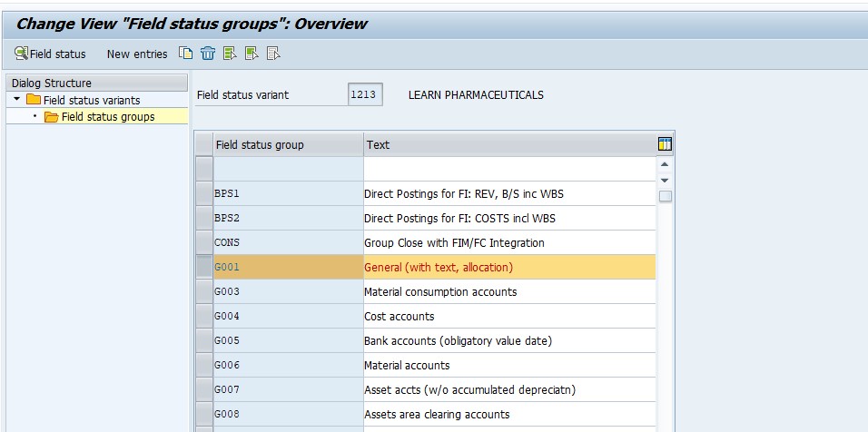This screenshot has width=868, height=432.
Task: Click the table scroll down arrow
Action: (665, 181)
